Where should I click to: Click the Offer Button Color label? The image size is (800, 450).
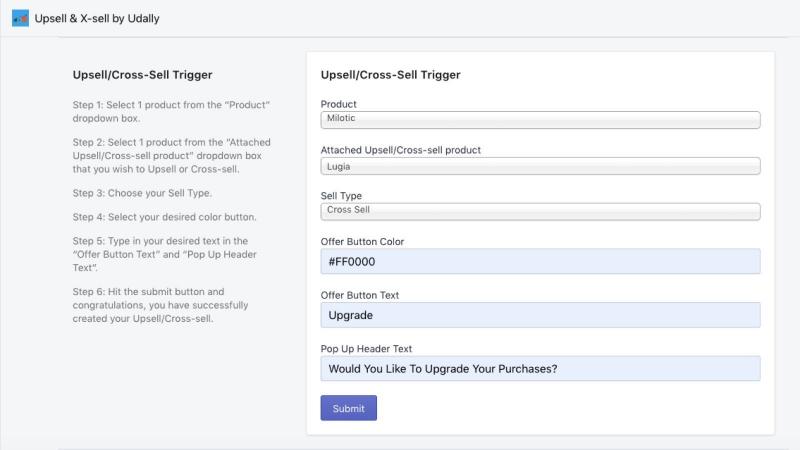pos(362,242)
